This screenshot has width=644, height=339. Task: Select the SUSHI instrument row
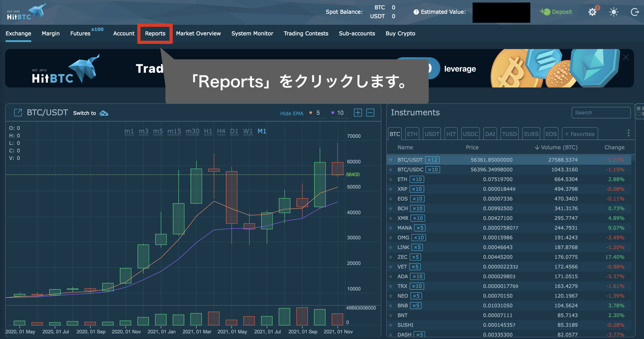(x=509, y=325)
